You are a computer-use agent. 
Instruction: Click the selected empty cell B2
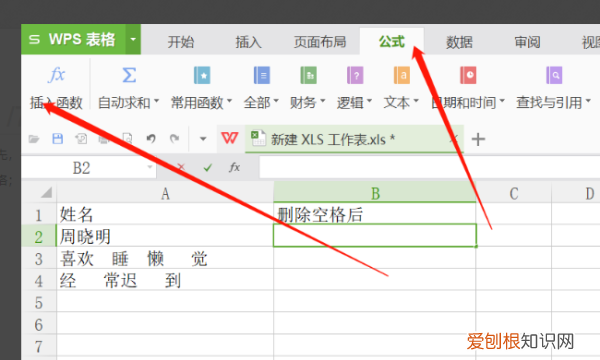point(375,235)
